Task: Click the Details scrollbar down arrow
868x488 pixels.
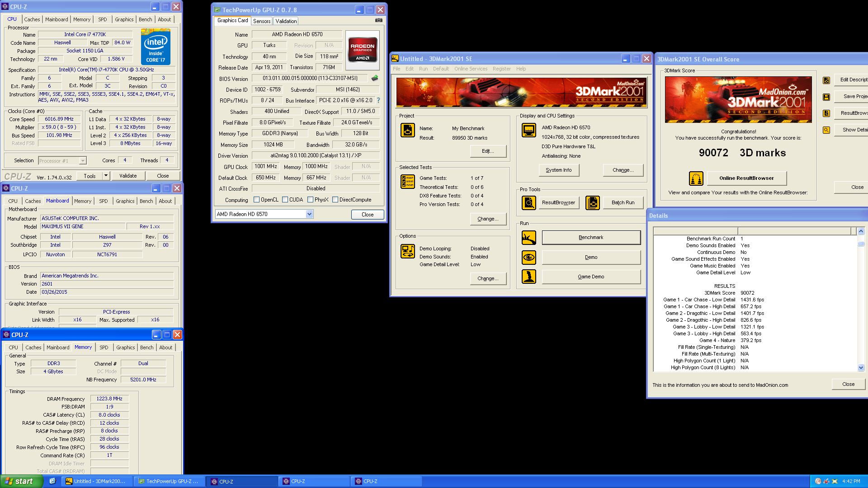Action: (861, 368)
